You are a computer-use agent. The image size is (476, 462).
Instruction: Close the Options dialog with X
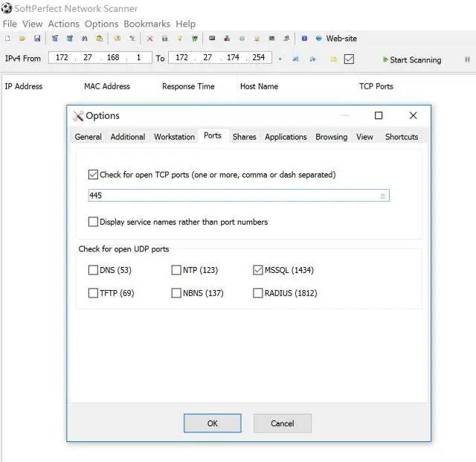pos(413,115)
